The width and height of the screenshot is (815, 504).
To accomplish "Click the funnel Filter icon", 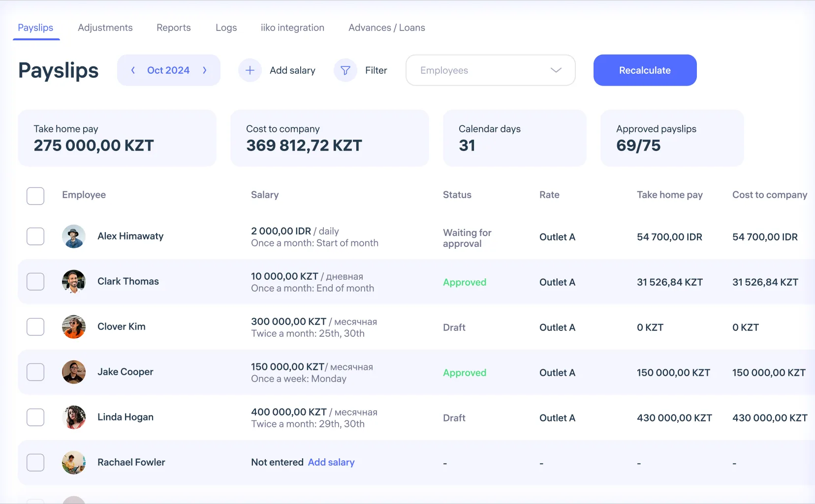I will tap(345, 70).
